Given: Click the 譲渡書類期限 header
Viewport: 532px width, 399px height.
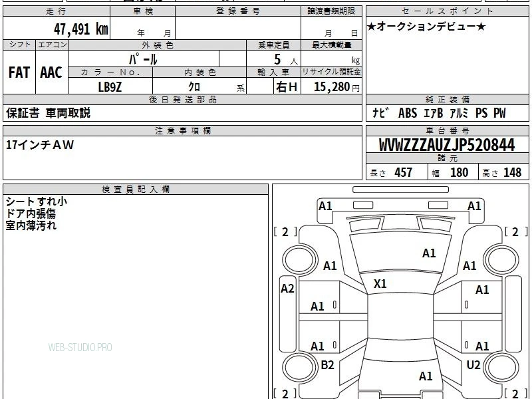Looking at the screenshot, I should [x=331, y=11].
